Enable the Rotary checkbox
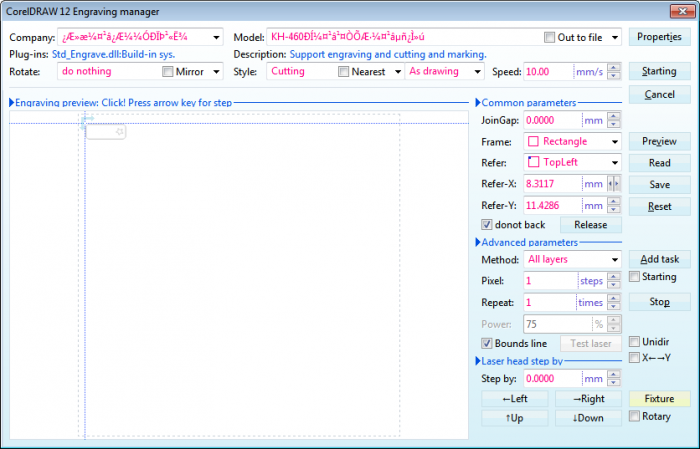 pyautogui.click(x=634, y=416)
